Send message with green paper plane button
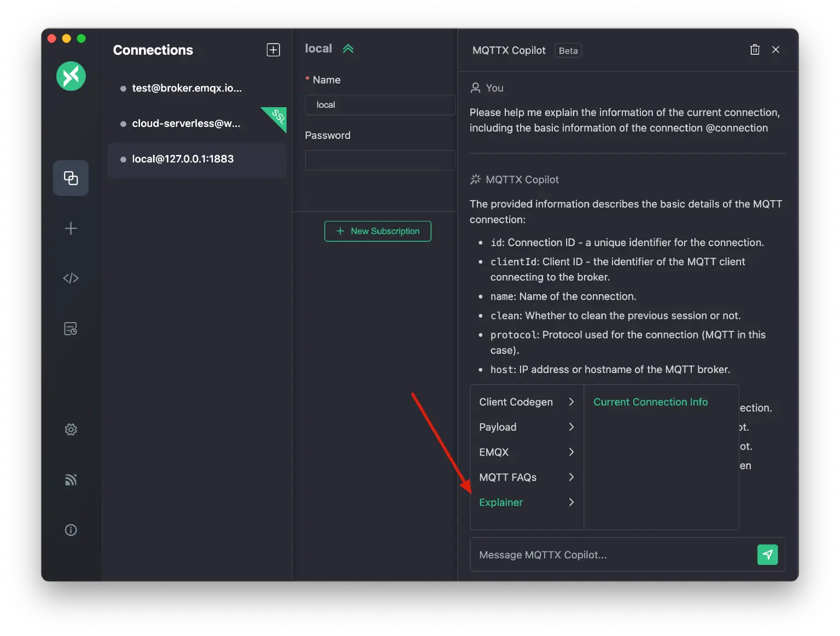Screen dimensions: 840x636 point(767,555)
